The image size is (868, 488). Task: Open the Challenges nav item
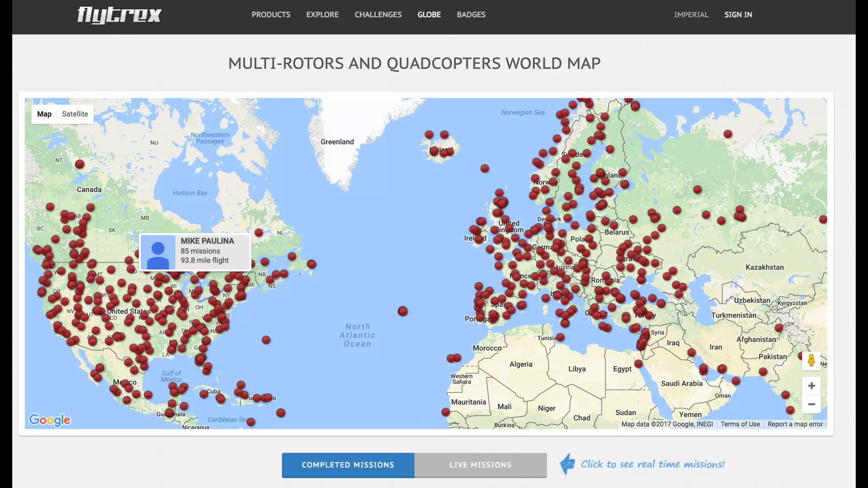click(x=378, y=14)
